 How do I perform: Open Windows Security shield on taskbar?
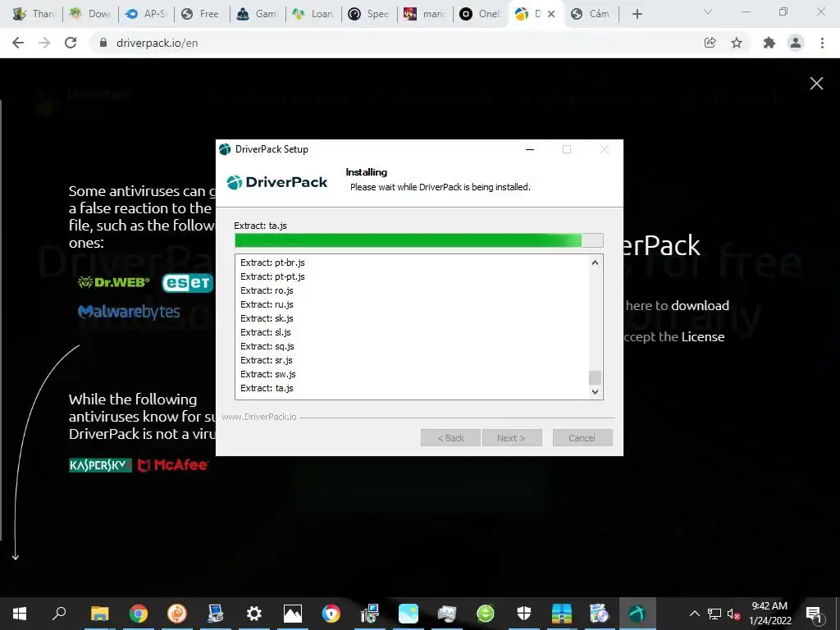(523, 614)
